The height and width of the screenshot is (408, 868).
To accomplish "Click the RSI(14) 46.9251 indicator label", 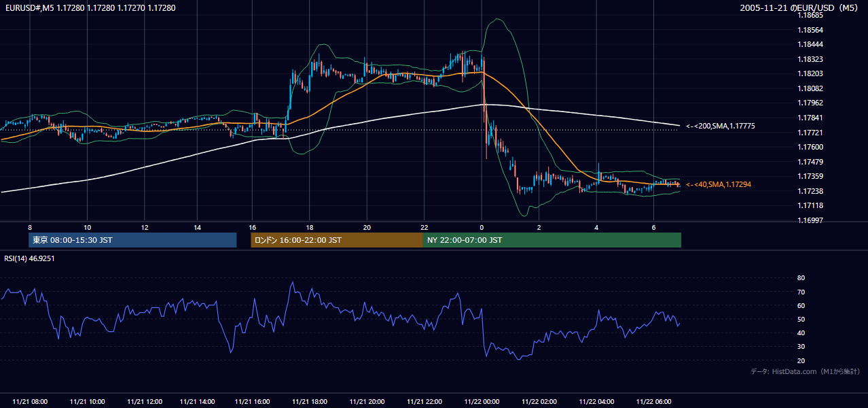I will [x=29, y=258].
